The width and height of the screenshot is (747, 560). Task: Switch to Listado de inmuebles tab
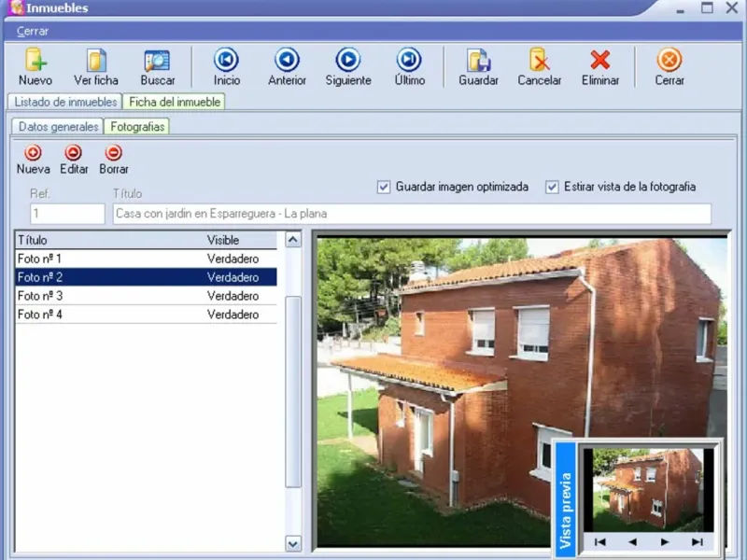click(65, 102)
